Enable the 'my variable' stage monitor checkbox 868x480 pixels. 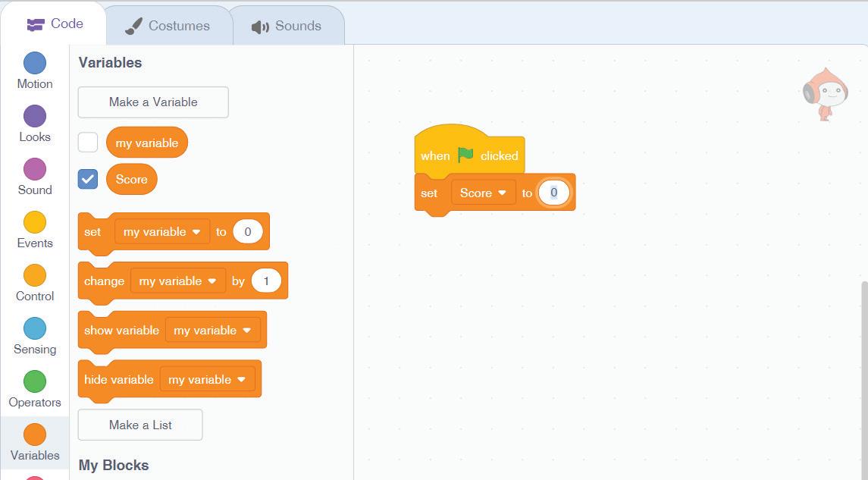click(88, 143)
